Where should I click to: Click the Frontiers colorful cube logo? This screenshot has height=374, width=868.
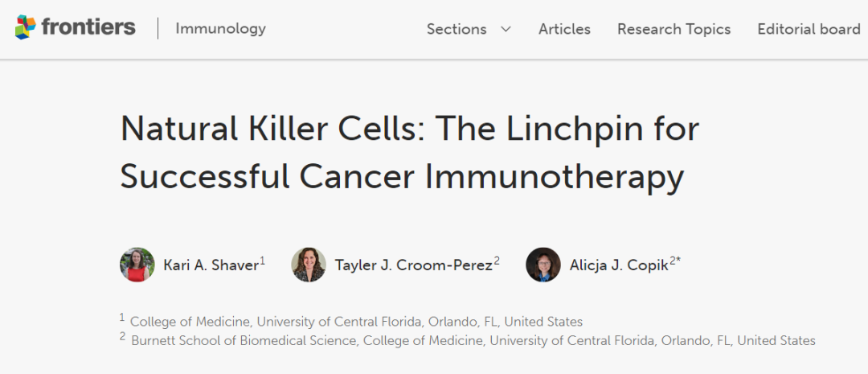26,27
